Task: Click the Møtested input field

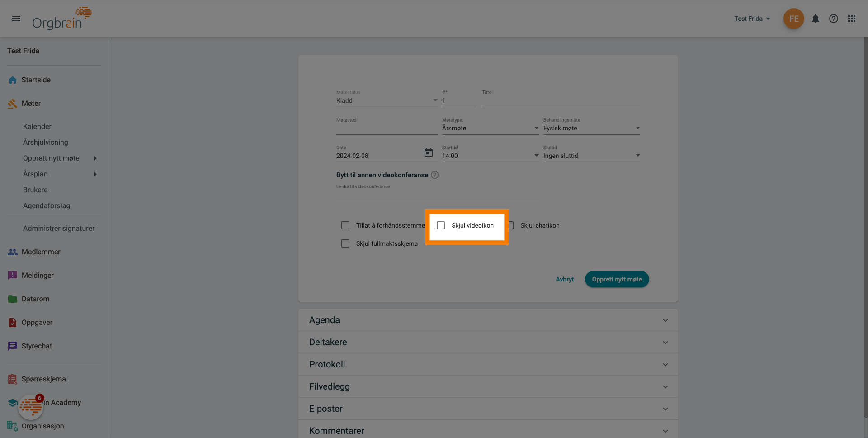Action: coord(387,128)
